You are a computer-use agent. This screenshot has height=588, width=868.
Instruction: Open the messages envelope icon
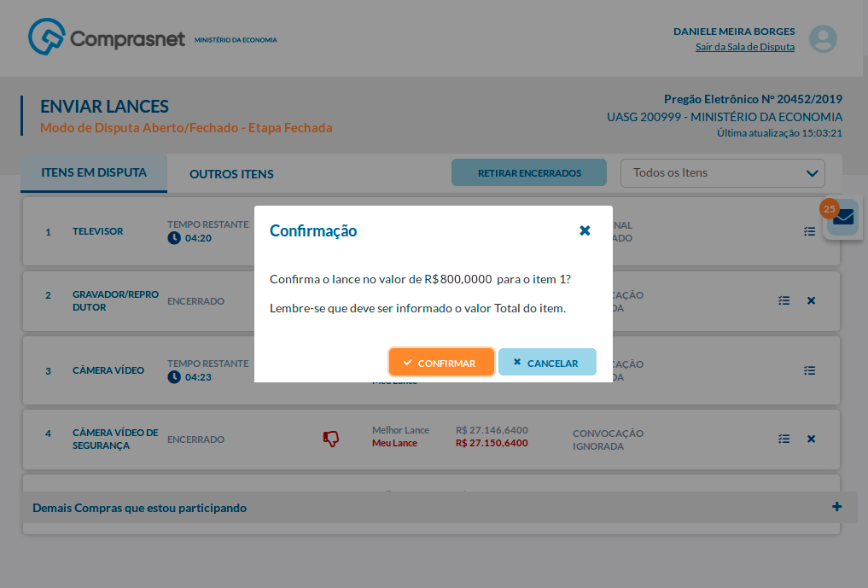point(843,218)
